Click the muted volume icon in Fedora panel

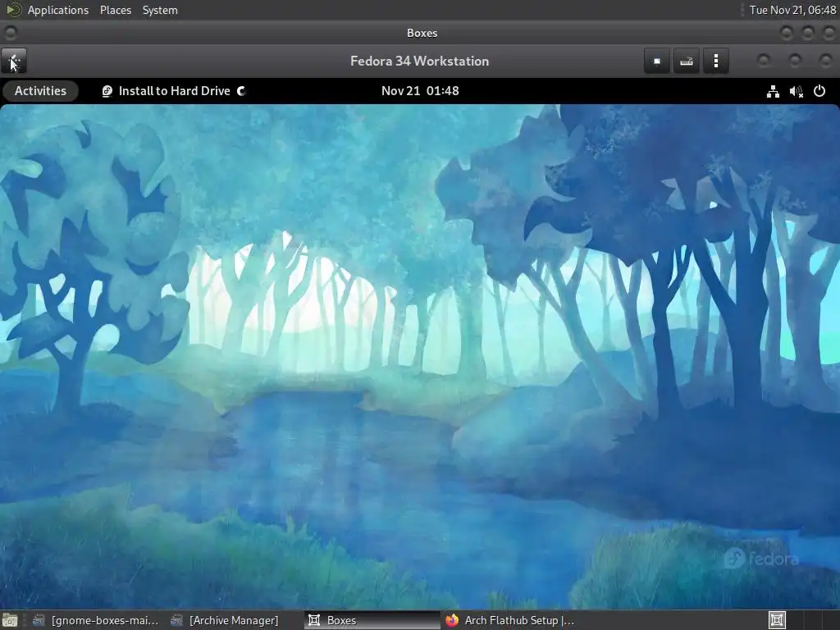pos(796,92)
